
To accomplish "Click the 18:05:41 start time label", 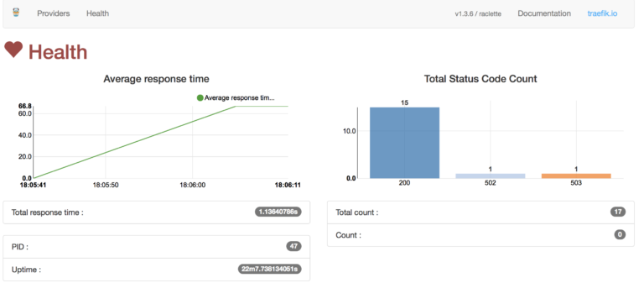I will coord(33,185).
